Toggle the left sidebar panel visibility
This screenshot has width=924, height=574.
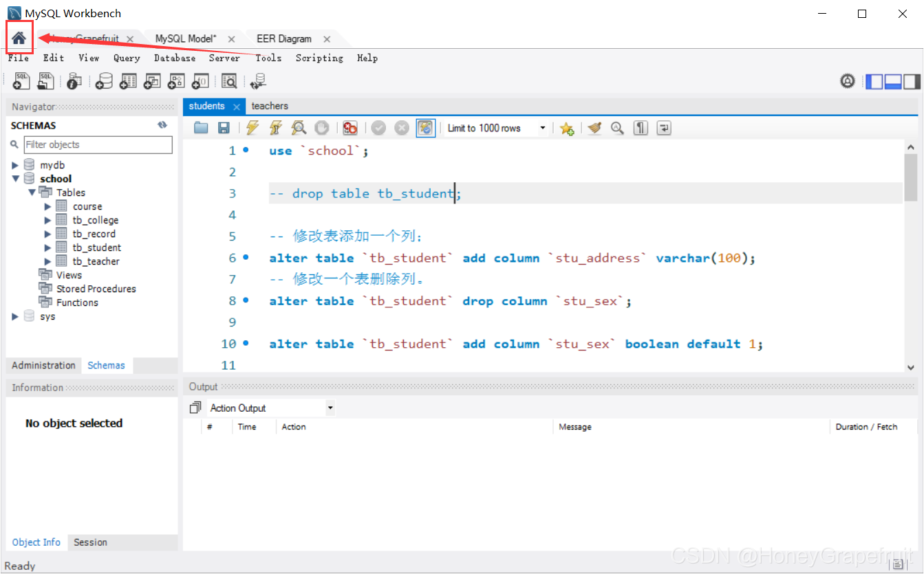coord(874,82)
